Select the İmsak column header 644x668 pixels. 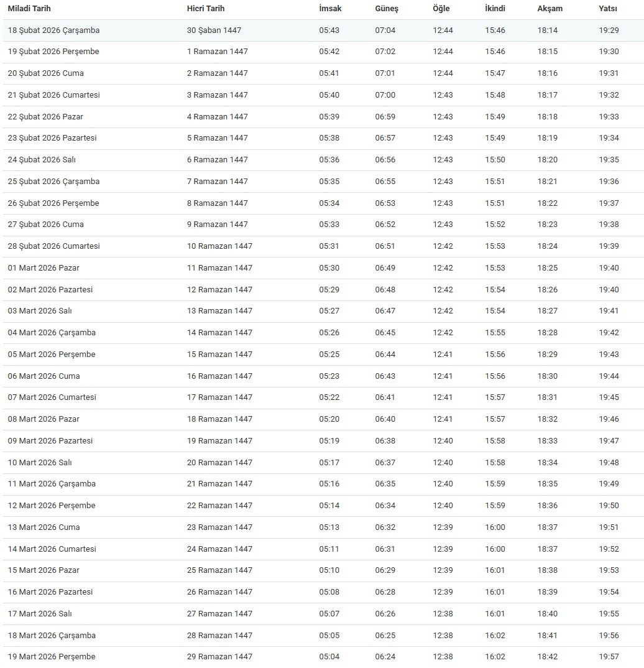pyautogui.click(x=330, y=9)
